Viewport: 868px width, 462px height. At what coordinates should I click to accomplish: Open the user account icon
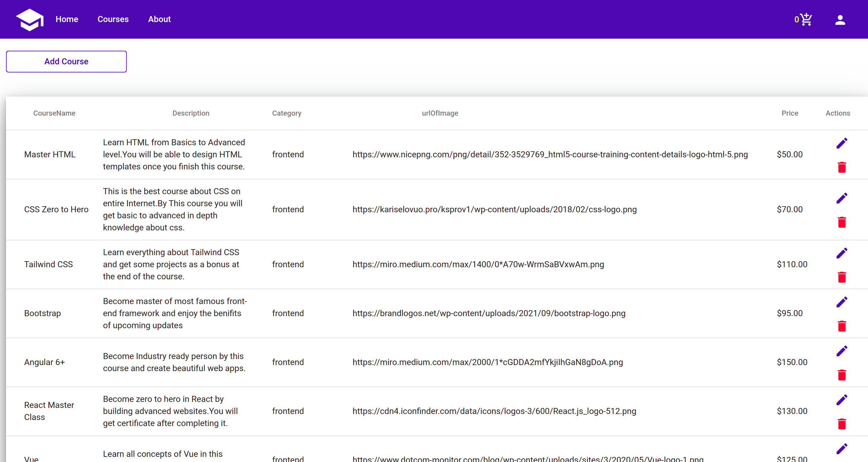[840, 19]
